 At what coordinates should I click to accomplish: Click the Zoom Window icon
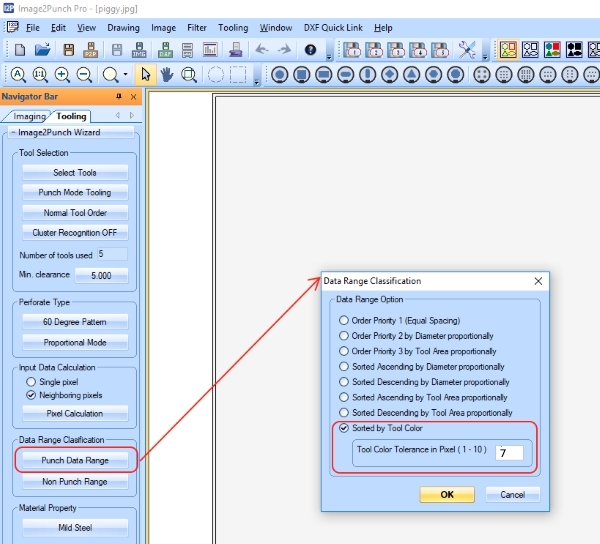pyautogui.click(x=189, y=75)
